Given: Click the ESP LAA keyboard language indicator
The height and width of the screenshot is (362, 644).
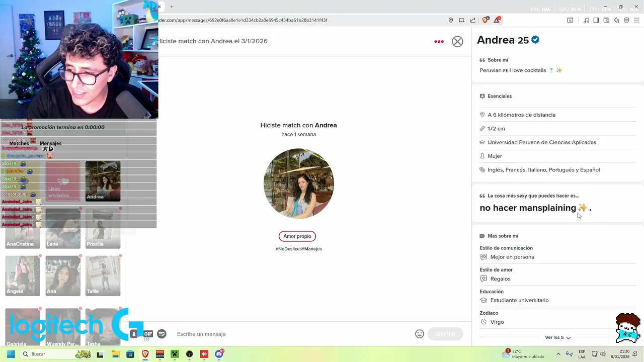Looking at the screenshot, I should 582,354.
